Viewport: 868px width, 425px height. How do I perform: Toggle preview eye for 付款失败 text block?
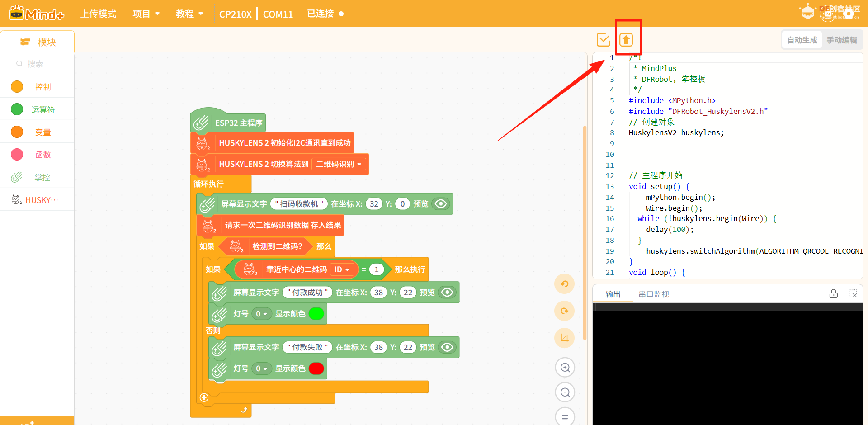(x=447, y=347)
